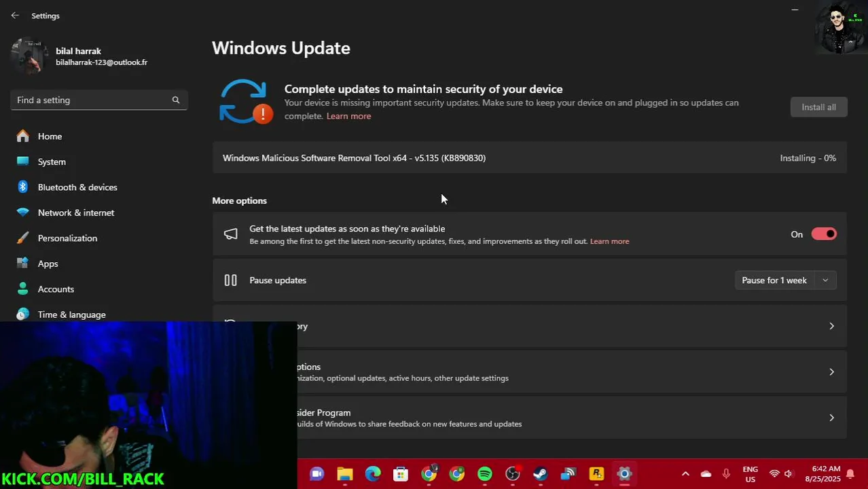Launch Microsoft Edge from the taskbar
Screen dimensions: 868x489
coord(373,474)
